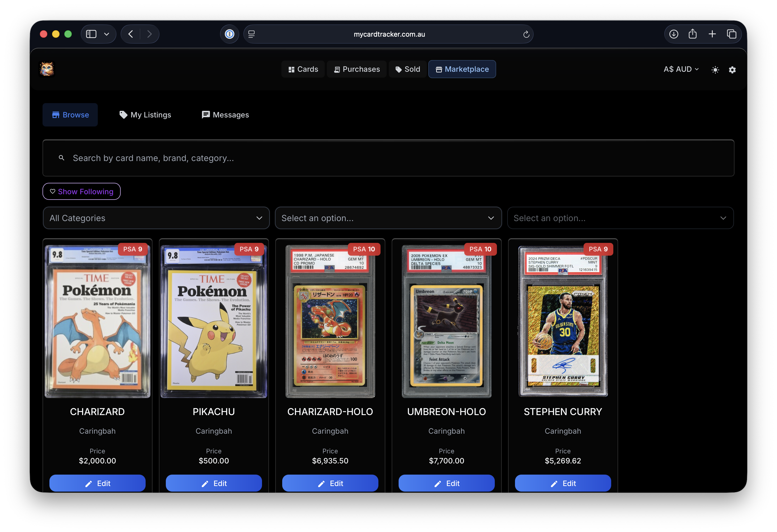Open the A$ AUD currency selector
This screenshot has height=532, width=777.
681,69
